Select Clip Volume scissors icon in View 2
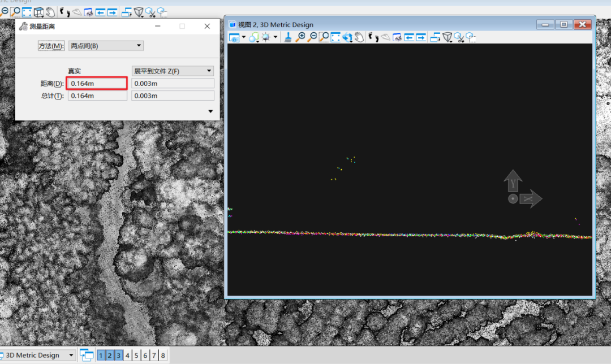 pyautogui.click(x=459, y=37)
